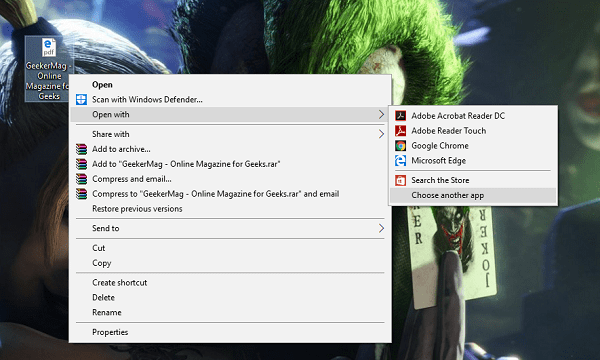
Task: Expand the Send to submenu arrow
Action: click(381, 228)
